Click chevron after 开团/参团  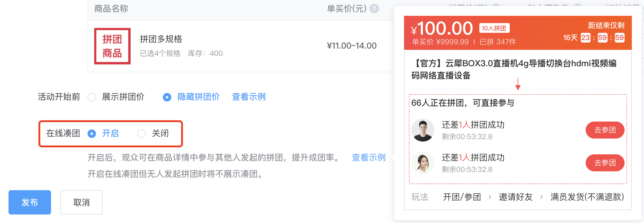click(x=490, y=197)
